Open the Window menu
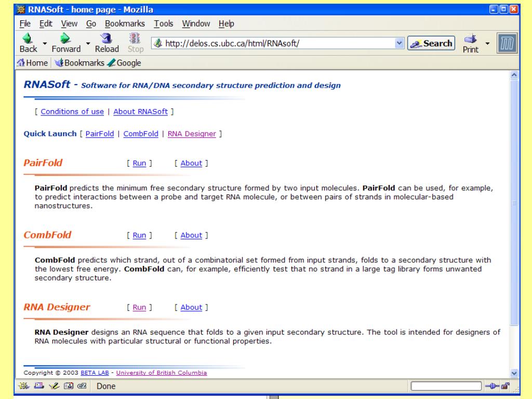Screen dimensions: 532x399 (x=196, y=23)
